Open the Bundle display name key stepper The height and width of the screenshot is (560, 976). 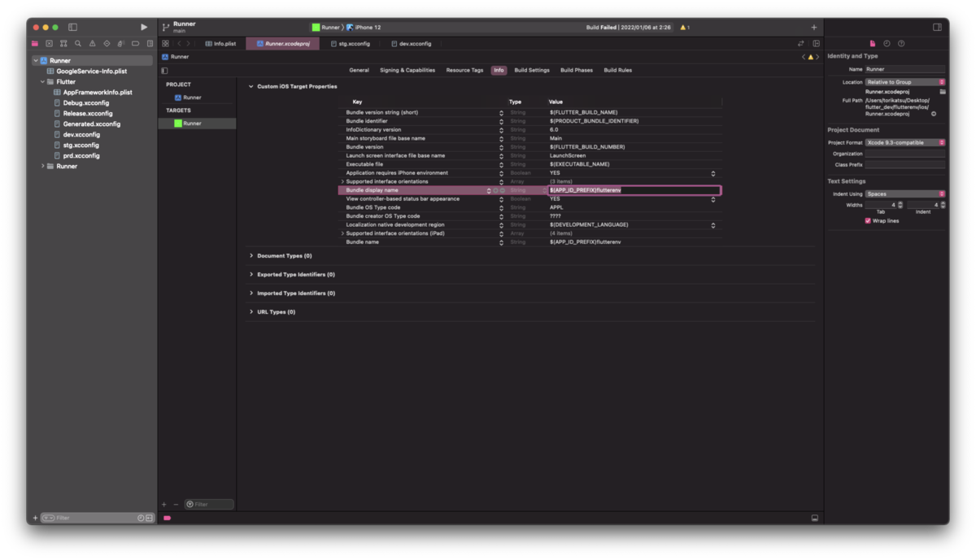point(489,190)
